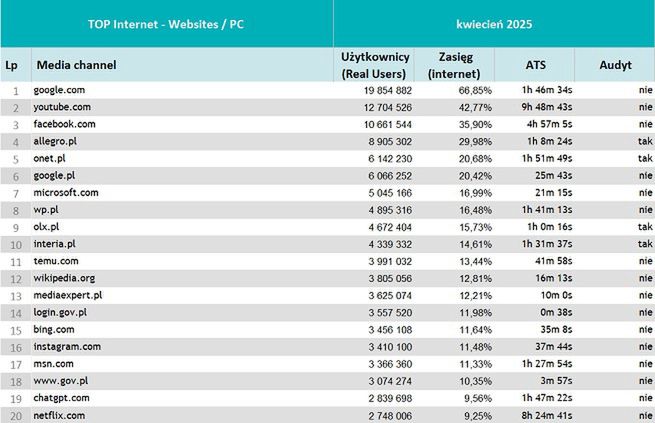Select the ATS column header
This screenshot has height=423, width=655.
pyautogui.click(x=535, y=65)
